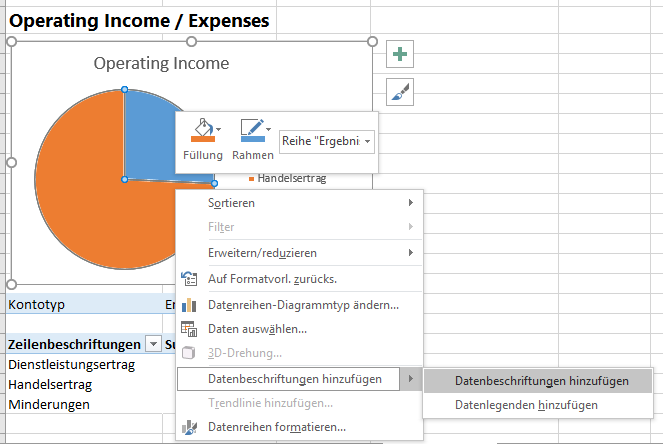Click 'Auf Formatvorl. zurücks.' reset icon entry
The height and width of the screenshot is (444, 663).
[x=272, y=279]
